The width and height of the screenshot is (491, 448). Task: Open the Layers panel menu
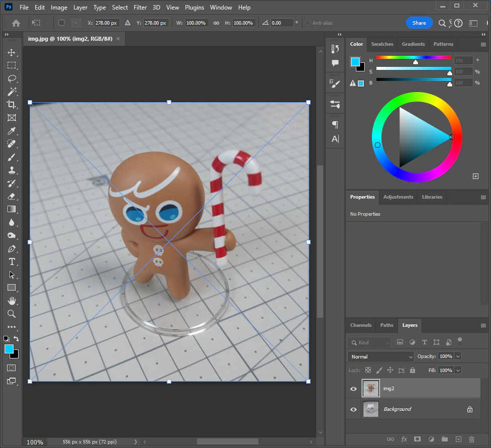click(x=483, y=325)
